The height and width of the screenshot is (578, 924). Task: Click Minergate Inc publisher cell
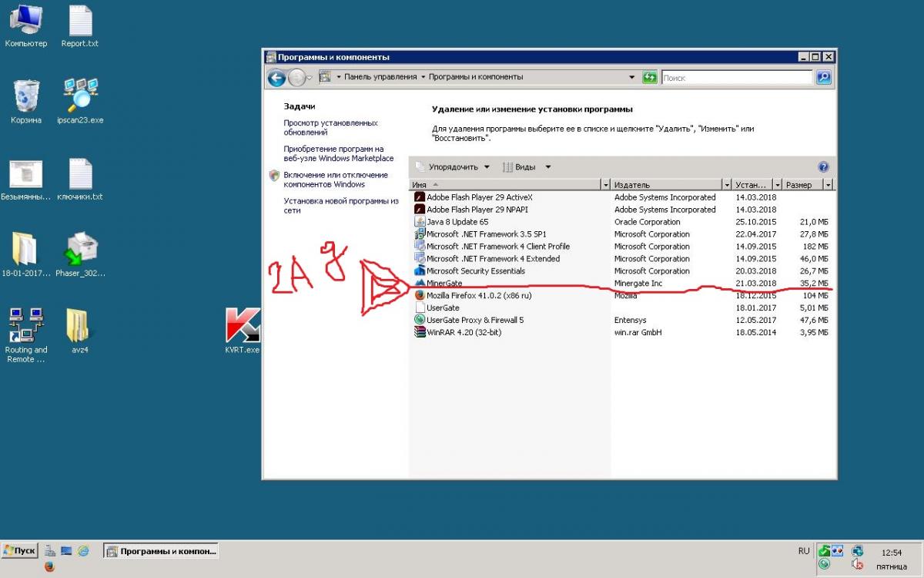pos(638,284)
